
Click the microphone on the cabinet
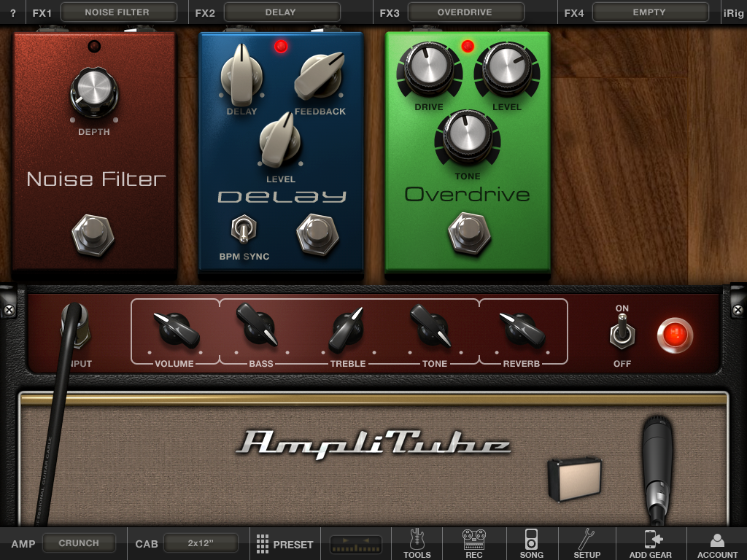pyautogui.click(x=657, y=469)
